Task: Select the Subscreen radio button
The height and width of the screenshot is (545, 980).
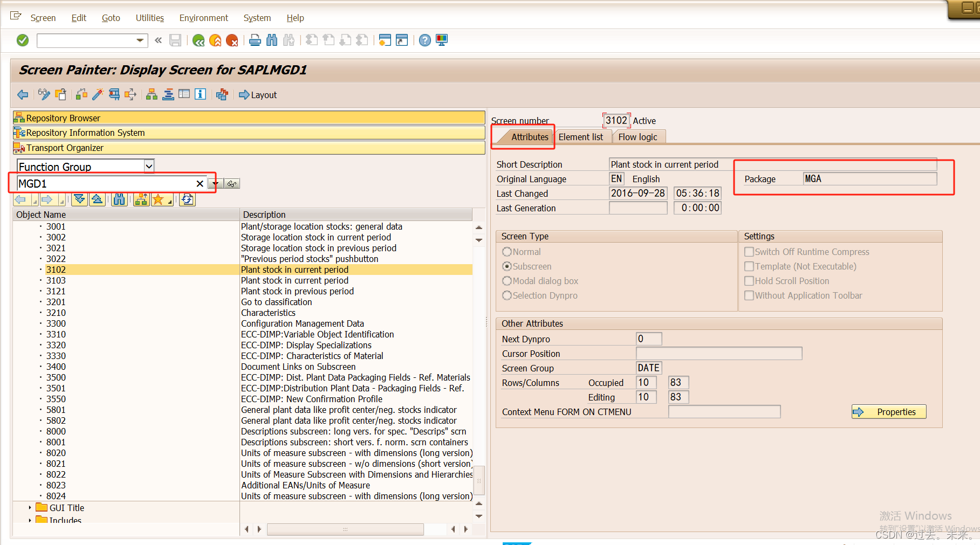Action: click(x=507, y=266)
